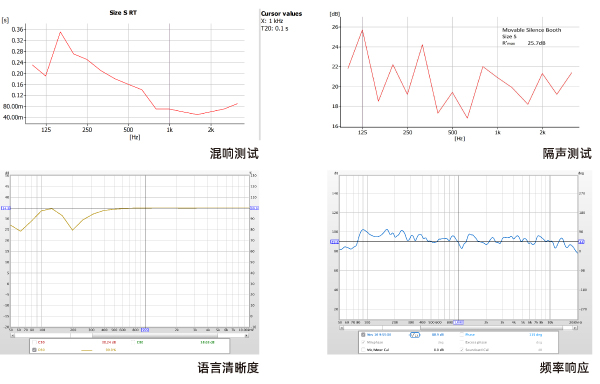
Task: Toggle the Mic/Meter Cal checkbox
Action: click(x=363, y=350)
